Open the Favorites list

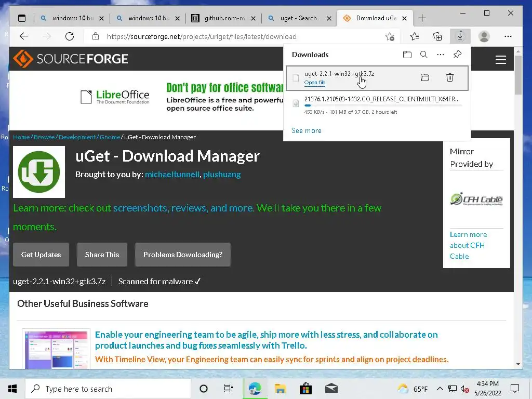coord(414,36)
